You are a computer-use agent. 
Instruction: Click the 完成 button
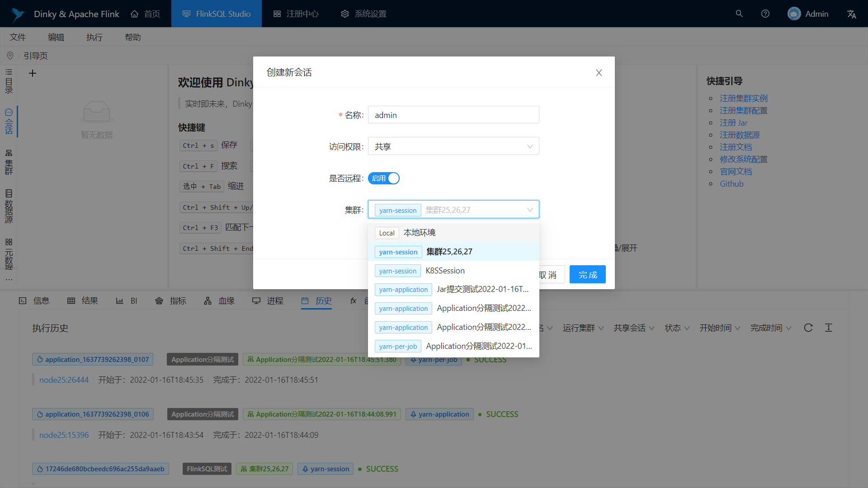click(x=587, y=275)
